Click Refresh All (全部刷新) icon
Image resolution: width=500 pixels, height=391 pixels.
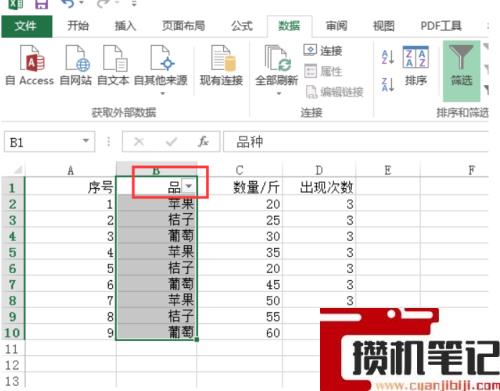(277, 59)
